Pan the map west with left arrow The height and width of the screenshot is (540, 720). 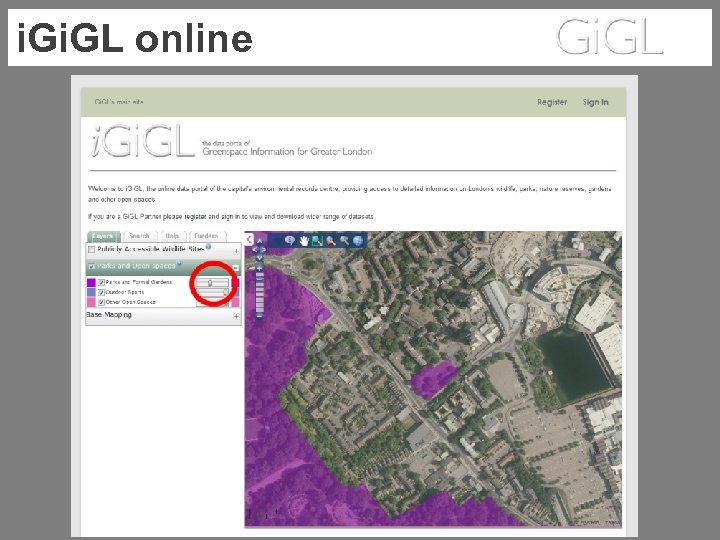(255, 249)
